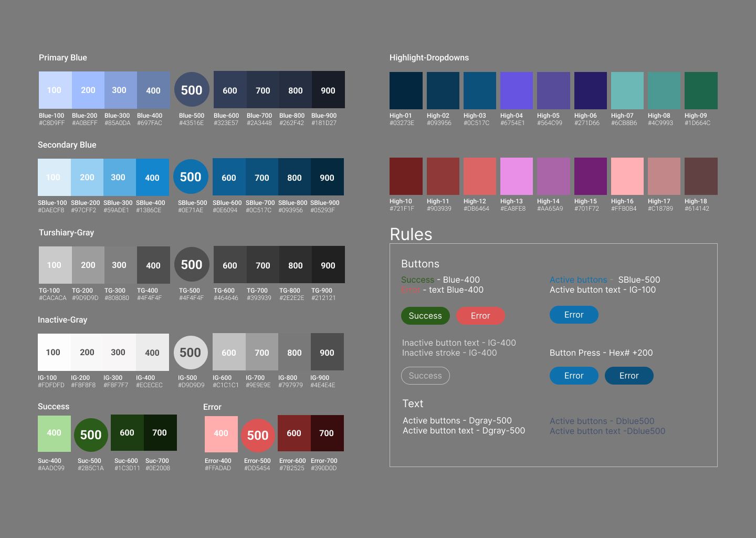Click the darker blue pressed Error button
The image size is (756, 538).
pyautogui.click(x=629, y=376)
